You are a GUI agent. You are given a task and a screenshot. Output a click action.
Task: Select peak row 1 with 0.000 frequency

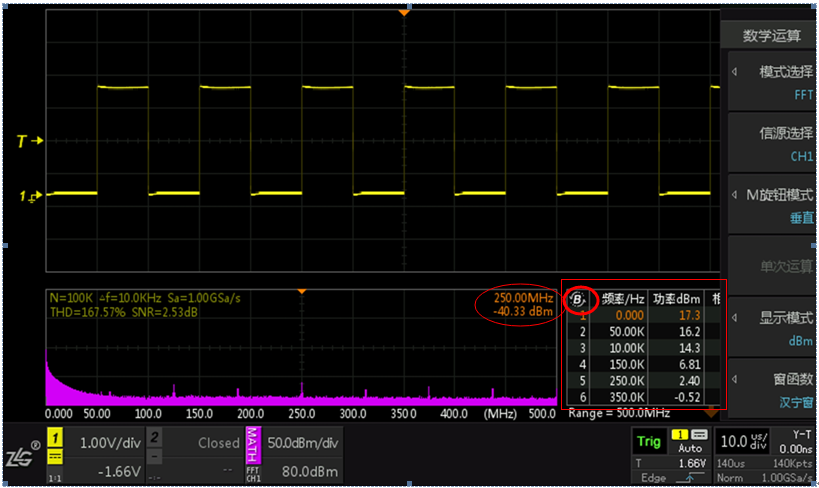tap(644, 316)
